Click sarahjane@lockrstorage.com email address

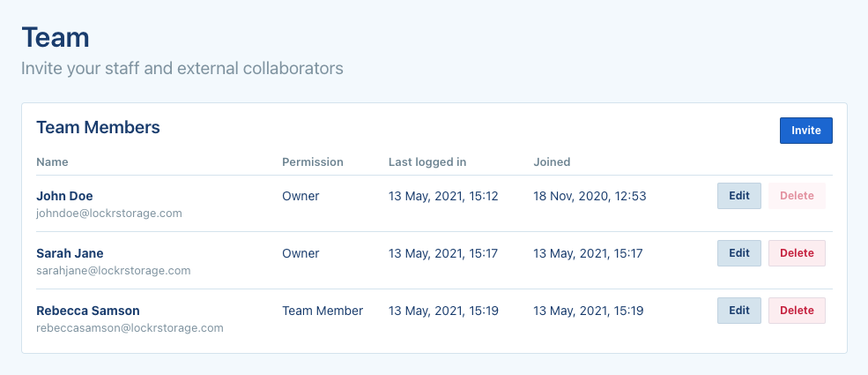113,271
